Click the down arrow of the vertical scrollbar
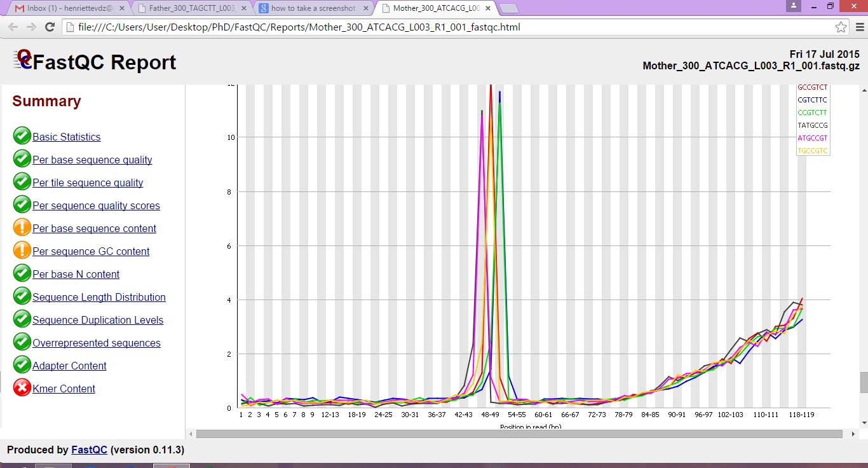This screenshot has height=468, width=868. pos(864,423)
